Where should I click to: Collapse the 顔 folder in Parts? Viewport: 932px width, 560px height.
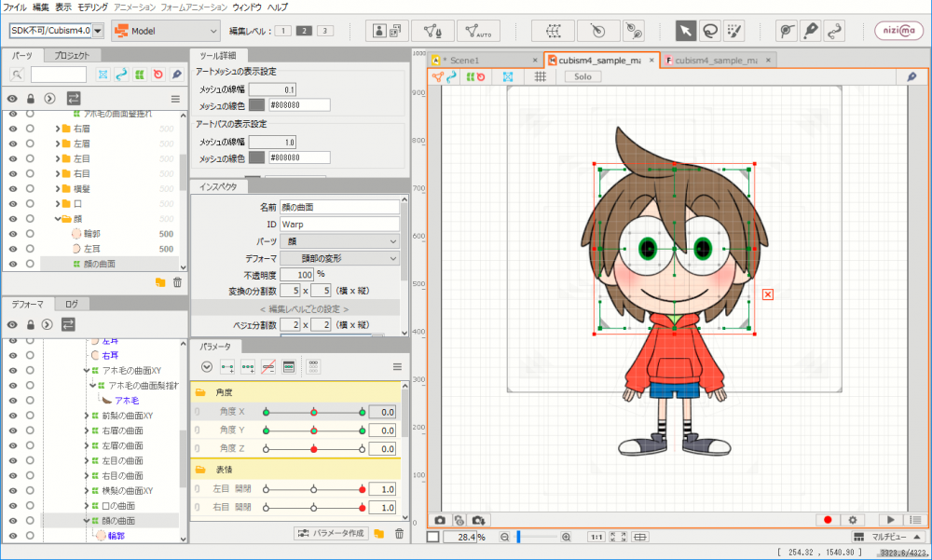(58, 219)
